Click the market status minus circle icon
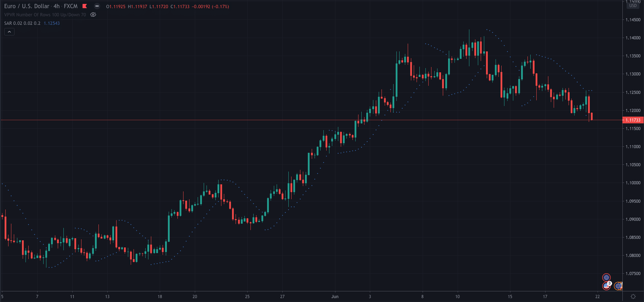This screenshot has width=644, height=302. pyautogui.click(x=97, y=6)
